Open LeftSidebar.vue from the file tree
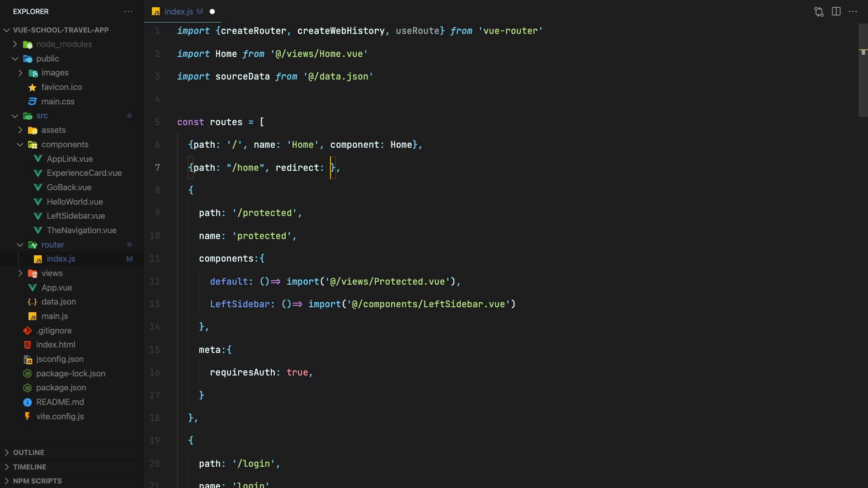The image size is (868, 488). point(75,216)
